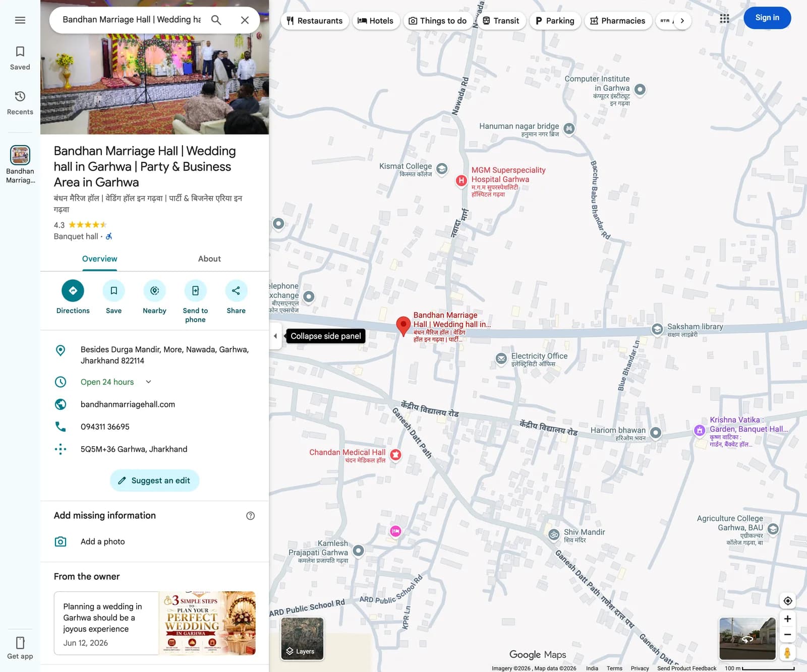Open help for Add missing information
Viewport: 807px width, 672px height.
coord(250,516)
